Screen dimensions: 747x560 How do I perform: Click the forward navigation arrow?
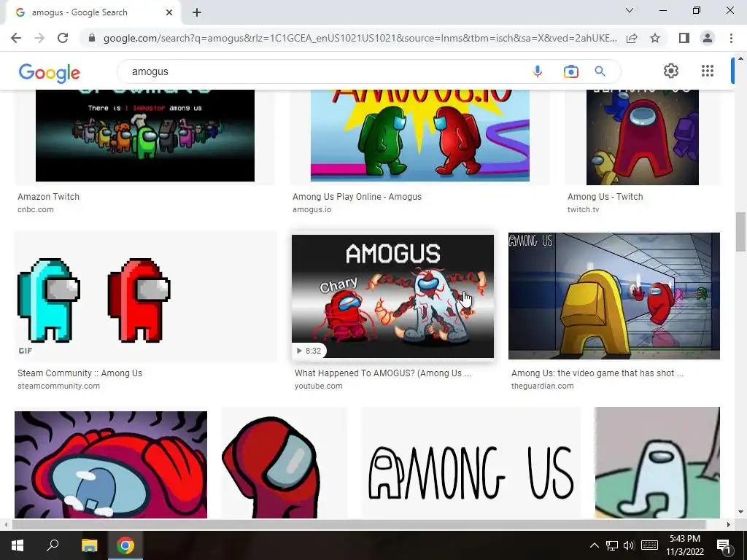39,38
